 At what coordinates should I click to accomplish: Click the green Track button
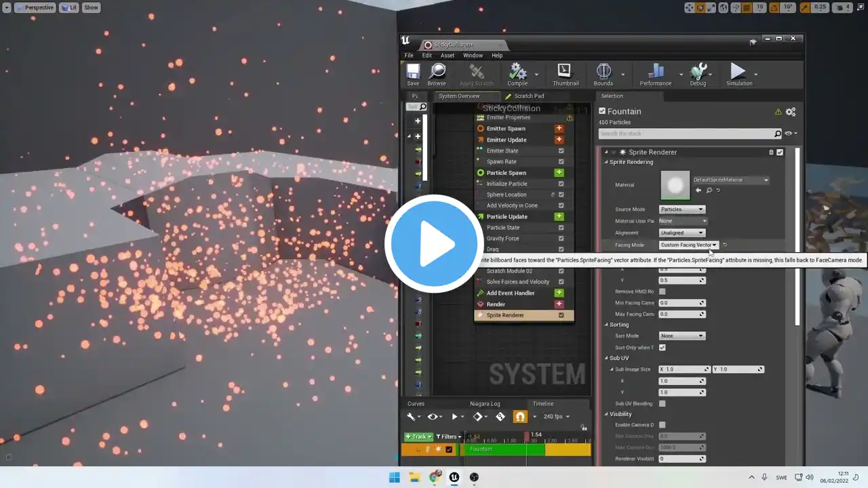pos(418,437)
